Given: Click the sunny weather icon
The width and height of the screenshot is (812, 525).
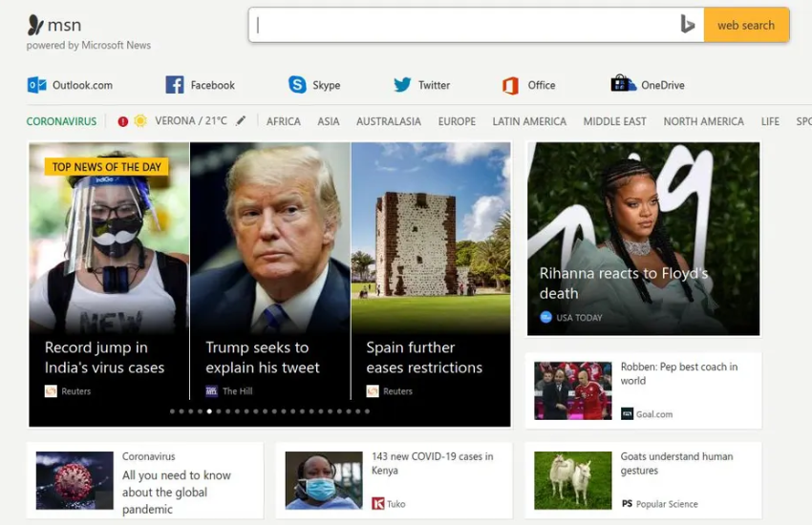Looking at the screenshot, I should click(139, 121).
